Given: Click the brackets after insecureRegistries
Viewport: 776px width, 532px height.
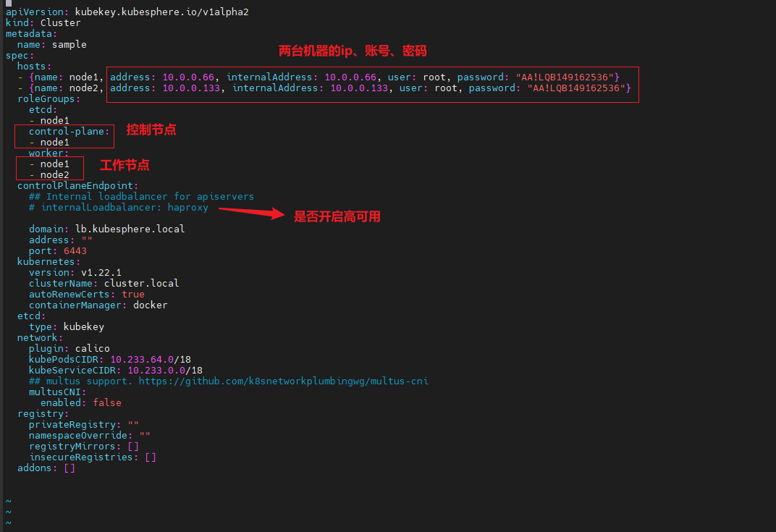Looking at the screenshot, I should click(x=151, y=457).
